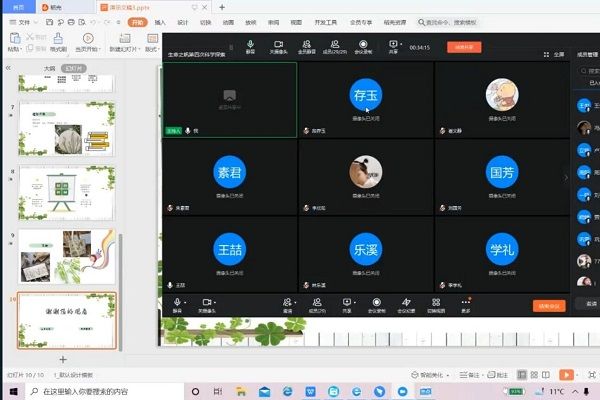Switch to the 插入 ribbon tab
Image resolution: width=600 pixels, height=400 pixels.
(159, 20)
